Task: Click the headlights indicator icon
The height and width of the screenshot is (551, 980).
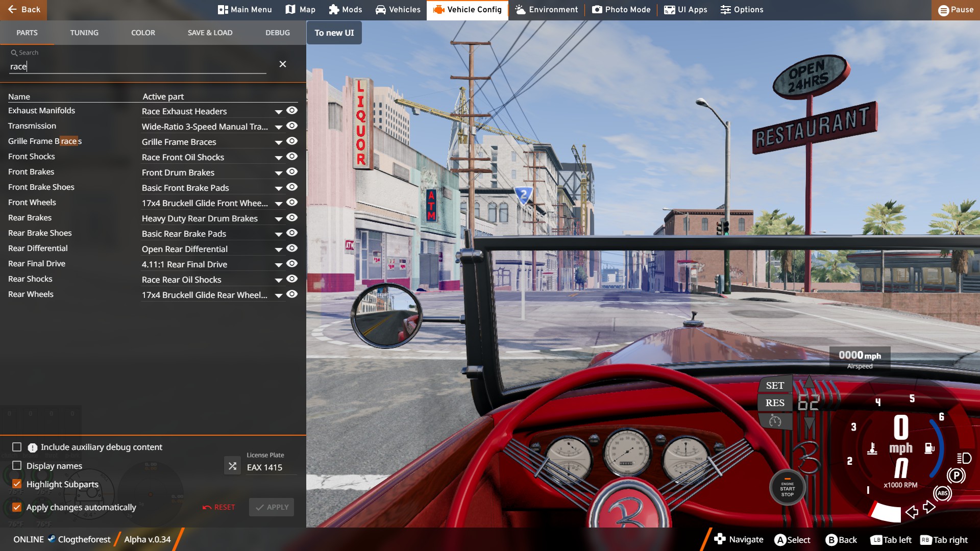Action: 964,458
